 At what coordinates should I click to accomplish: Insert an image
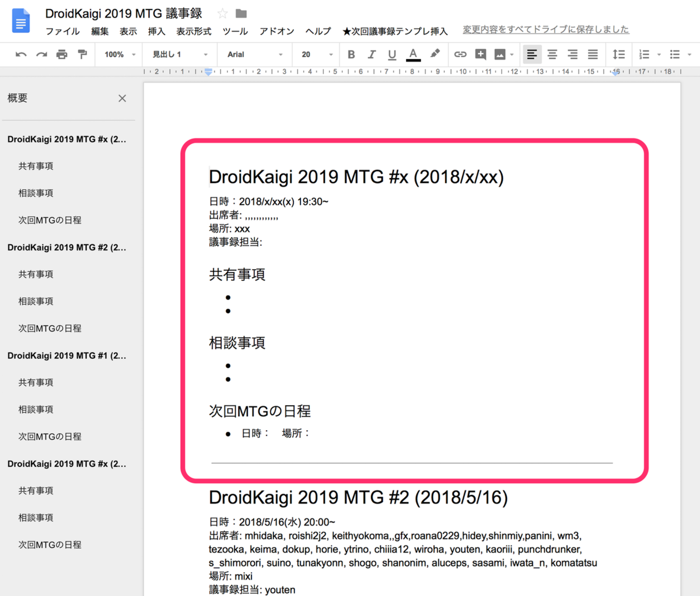pyautogui.click(x=500, y=54)
